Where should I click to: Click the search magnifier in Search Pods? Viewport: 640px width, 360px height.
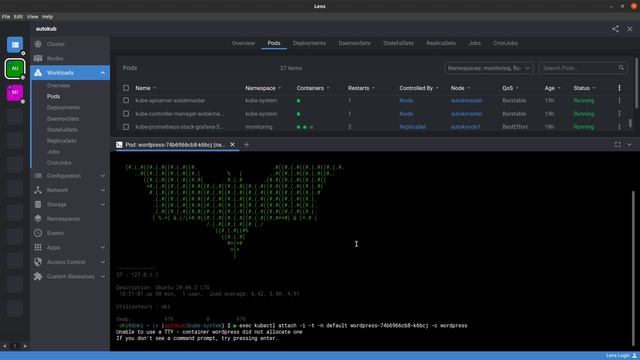pyautogui.click(x=621, y=68)
